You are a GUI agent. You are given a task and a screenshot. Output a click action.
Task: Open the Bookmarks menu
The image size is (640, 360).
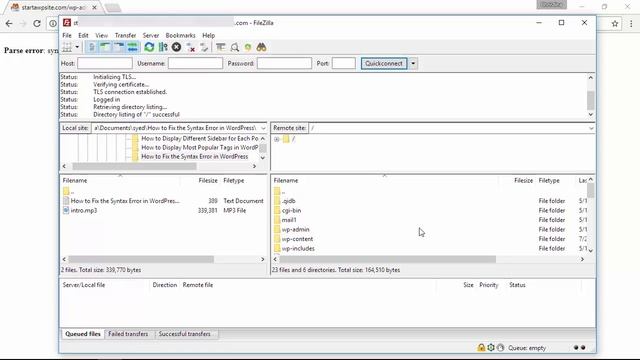point(180,36)
